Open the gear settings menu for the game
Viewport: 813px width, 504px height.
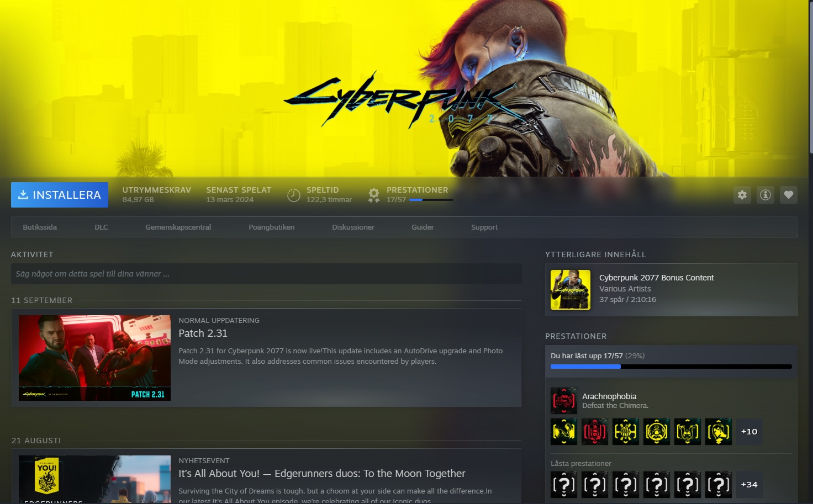point(742,195)
